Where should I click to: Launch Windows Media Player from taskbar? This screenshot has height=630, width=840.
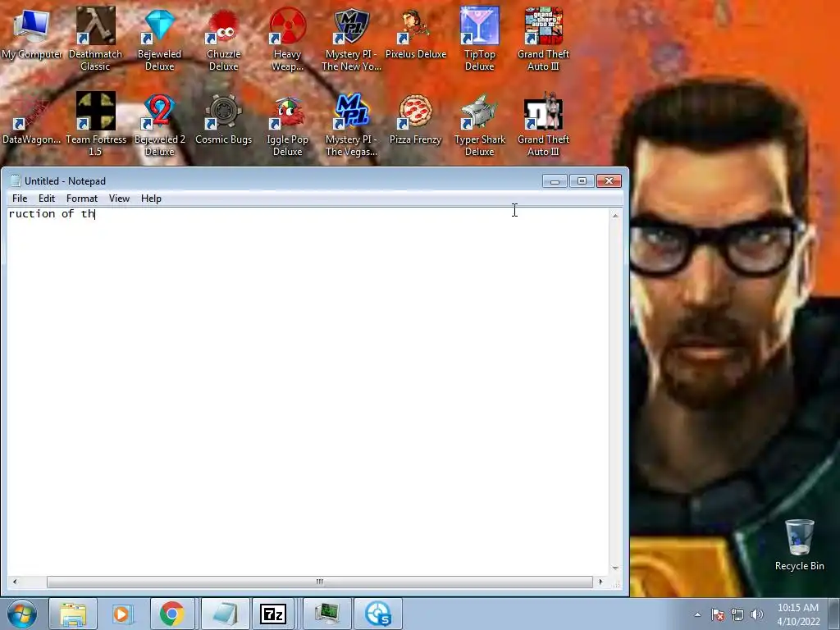coord(122,614)
